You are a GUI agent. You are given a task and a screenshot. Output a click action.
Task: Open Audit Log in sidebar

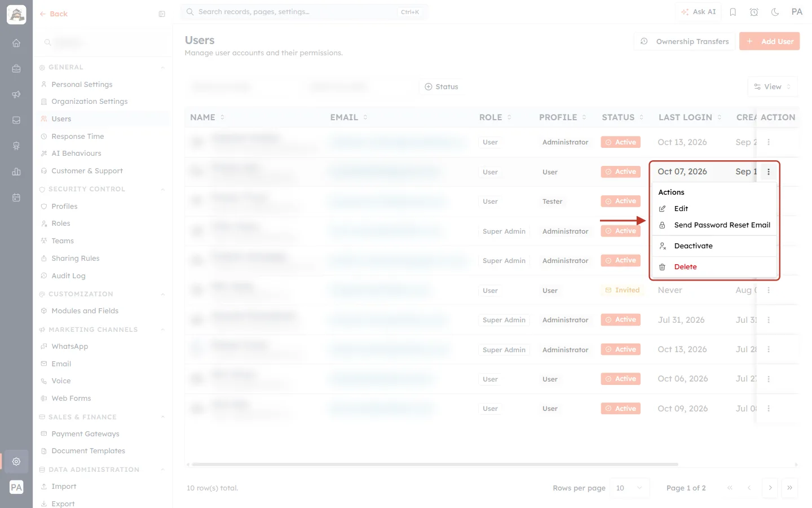click(x=68, y=276)
